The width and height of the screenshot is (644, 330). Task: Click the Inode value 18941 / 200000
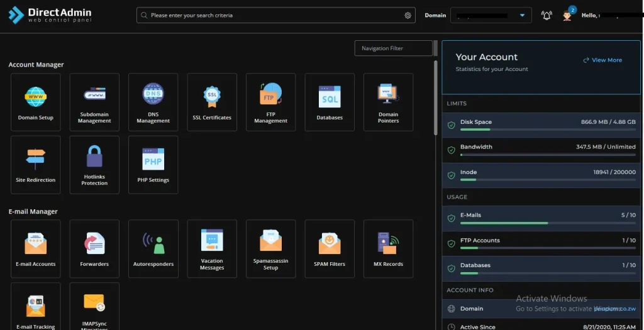coord(614,172)
